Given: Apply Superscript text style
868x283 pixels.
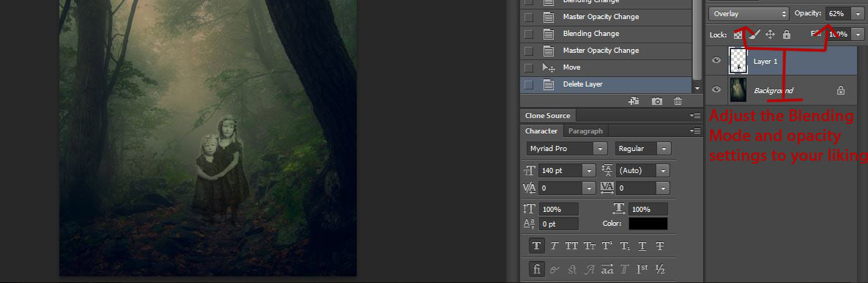Looking at the screenshot, I should 607,246.
